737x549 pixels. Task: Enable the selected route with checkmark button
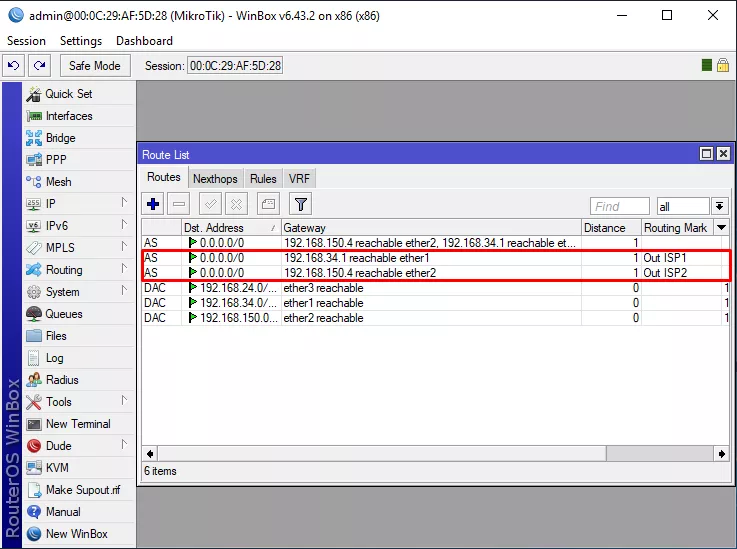pos(211,204)
